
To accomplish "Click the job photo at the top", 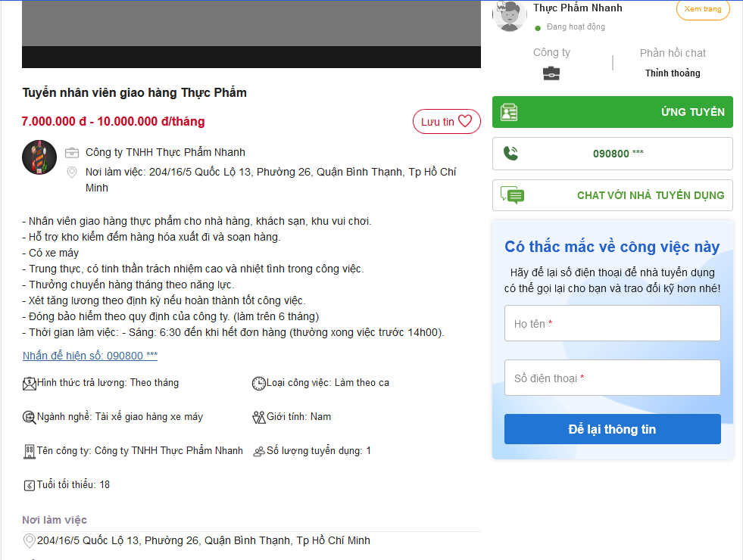I will point(251,30).
